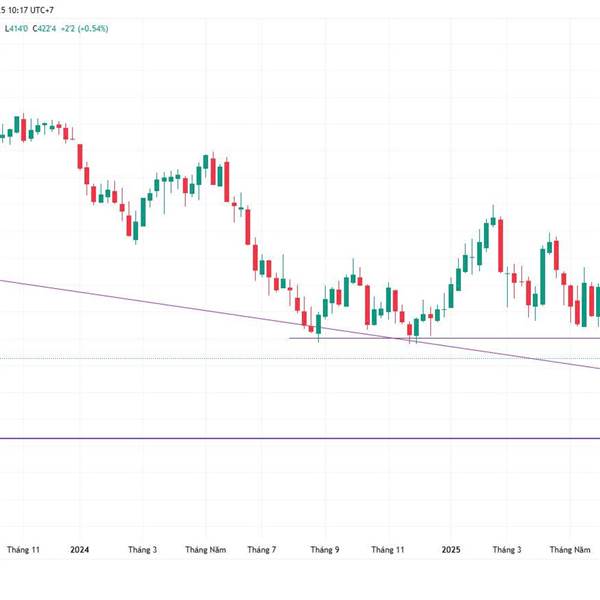600x600 pixels.
Task: Click the Tháng Năm label following 2025's Tháng 3
Action: click(570, 550)
